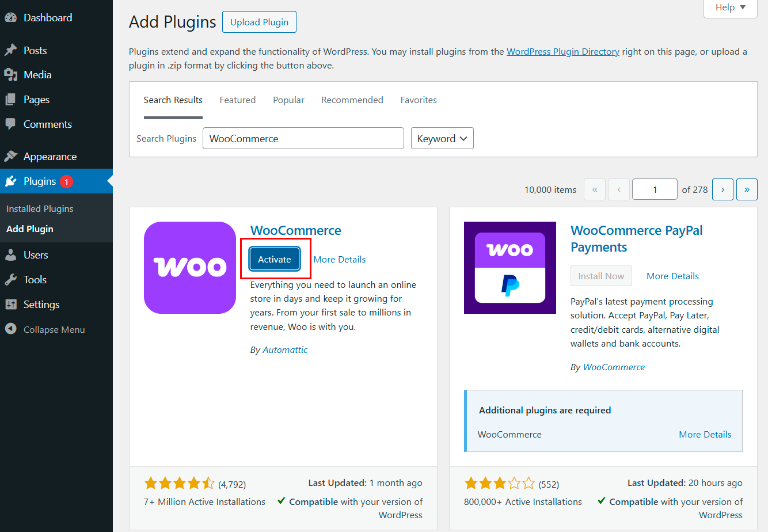
Task: Open Installed Plugins submenu
Action: [x=40, y=209]
